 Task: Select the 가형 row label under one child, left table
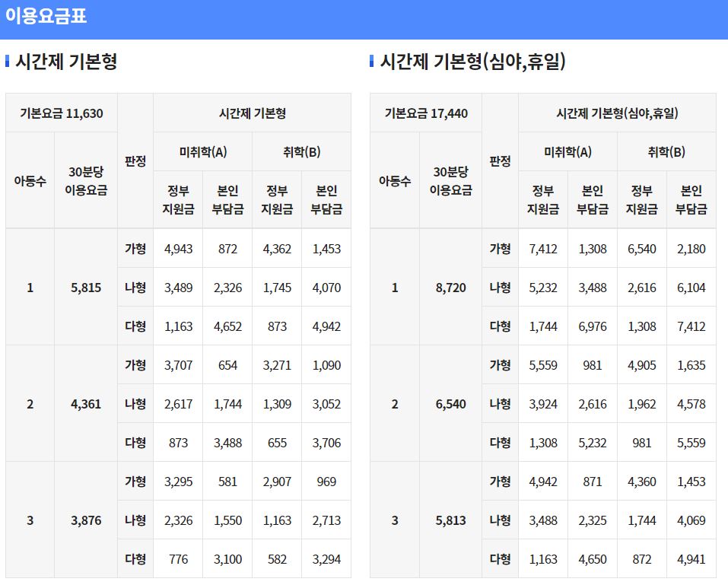coord(135,249)
